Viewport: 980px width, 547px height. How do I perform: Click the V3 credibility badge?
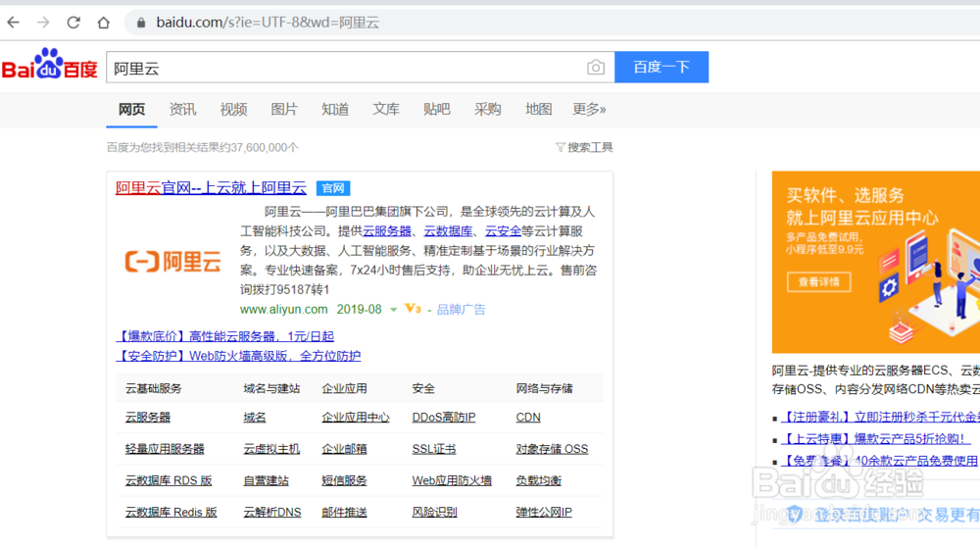(413, 309)
